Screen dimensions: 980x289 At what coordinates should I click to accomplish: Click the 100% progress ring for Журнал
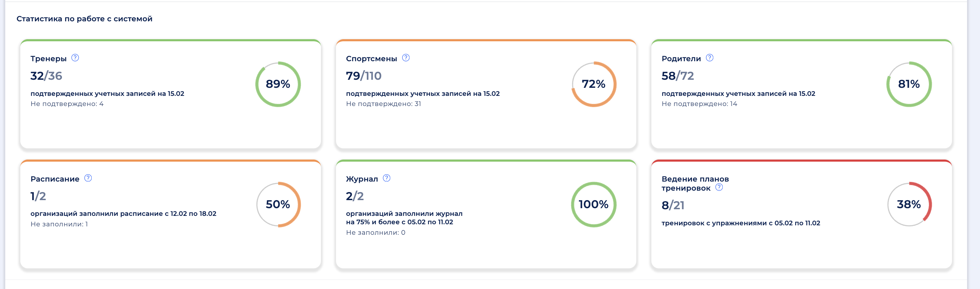point(594,204)
